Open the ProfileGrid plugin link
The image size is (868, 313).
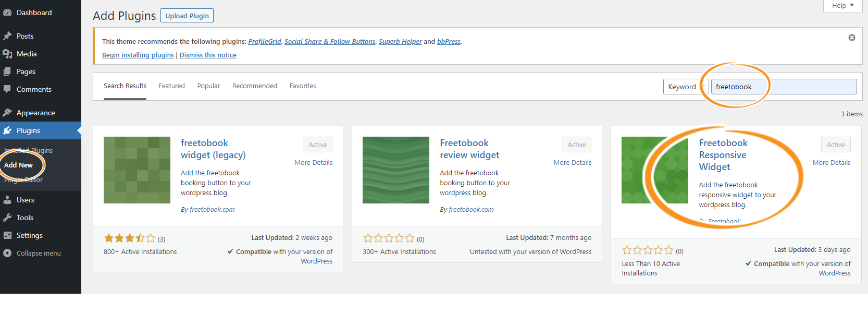265,41
